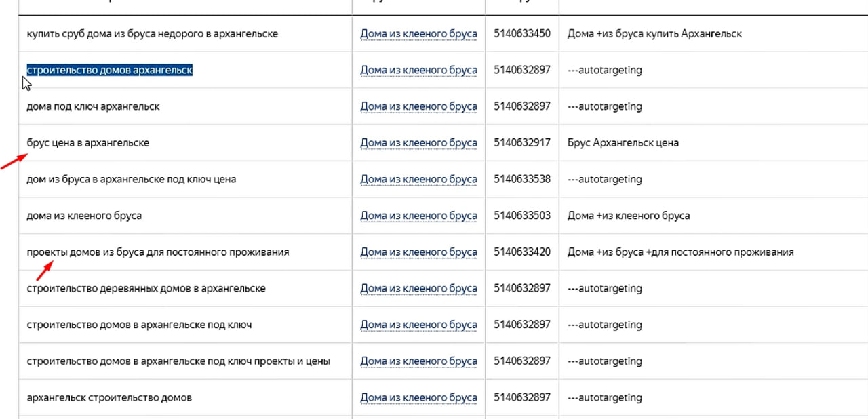Click query ending with 'под ключ проекты и цены'
The width and height of the screenshot is (868, 419).
[x=178, y=361]
